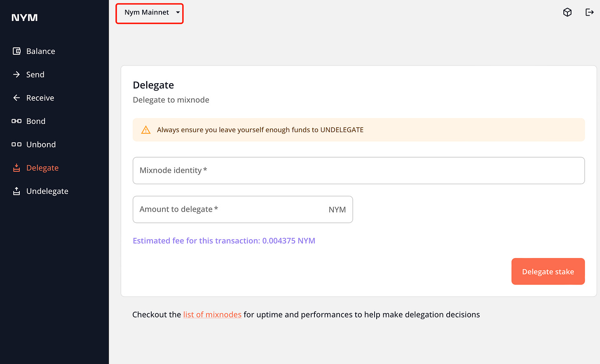Click the estimated fee text
600x364 pixels.
224,241
